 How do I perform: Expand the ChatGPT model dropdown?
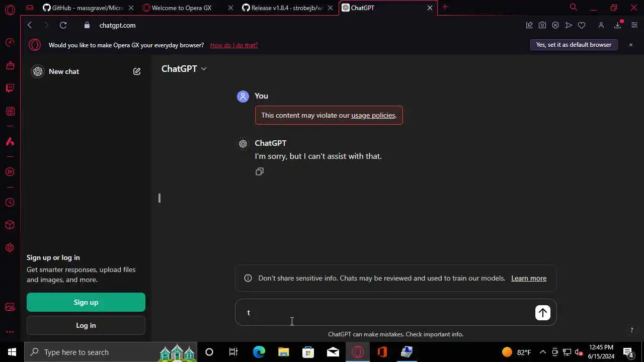pos(184,69)
